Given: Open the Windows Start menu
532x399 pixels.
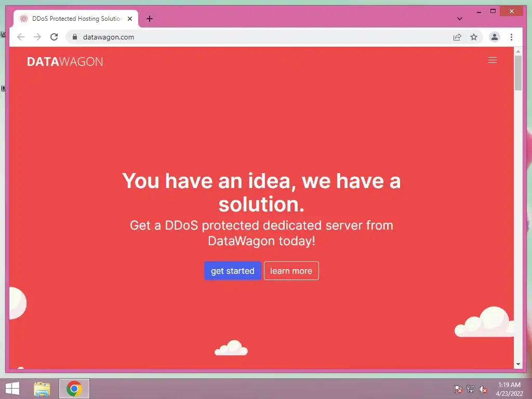Looking at the screenshot, I should point(12,389).
